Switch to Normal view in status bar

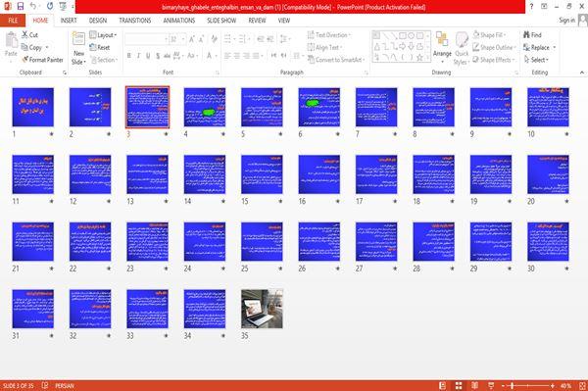pos(443,385)
